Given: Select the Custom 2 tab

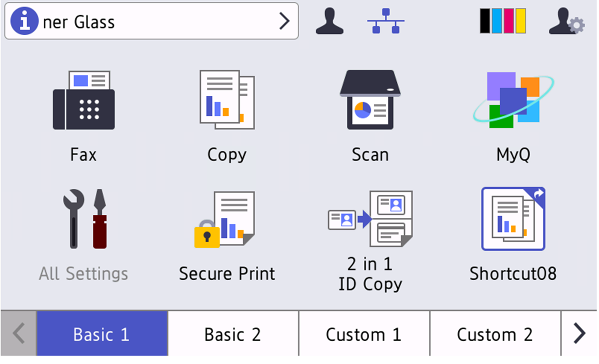Looking at the screenshot, I should click(x=495, y=334).
